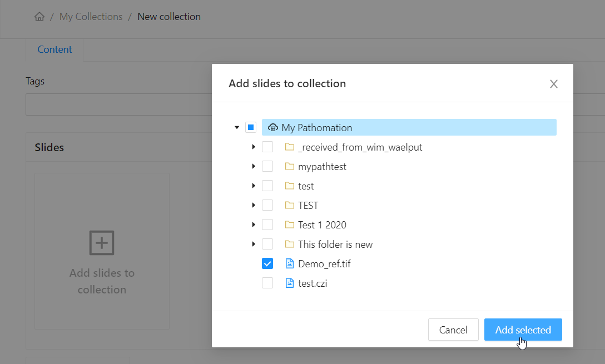Tick the checkbox for Test 1 2020 folder
605x364 pixels.
tap(267, 225)
